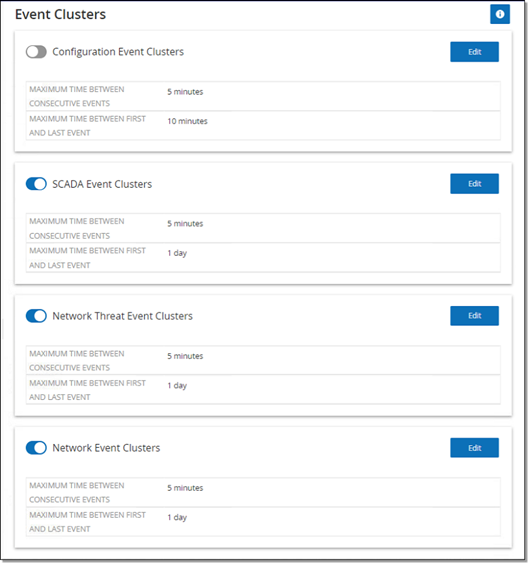The height and width of the screenshot is (563, 528).
Task: Click the Configuration Event Clusters title label
Action: [x=118, y=52]
